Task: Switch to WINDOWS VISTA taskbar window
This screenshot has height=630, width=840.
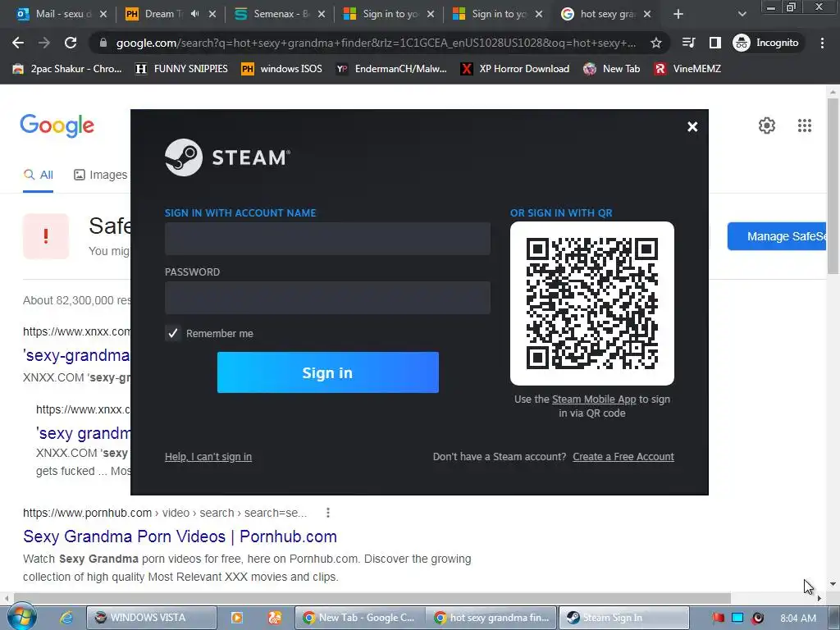Action: click(x=152, y=618)
